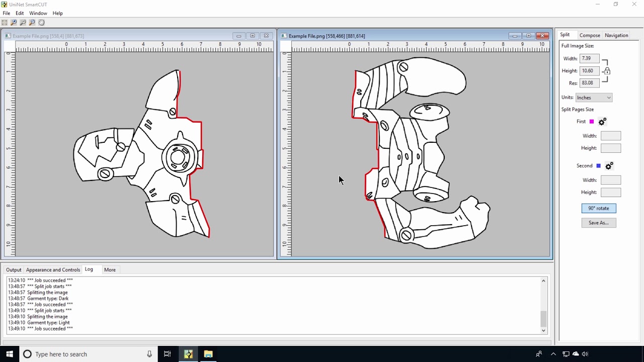Click the blue Second page color swatch
This screenshot has height=362, width=644.
(598, 166)
